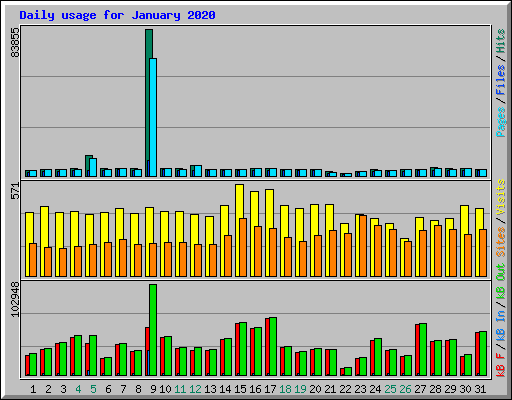This screenshot has height=400, width=512.
Task: Click day label 2 on x-axis
Action: click(x=48, y=389)
